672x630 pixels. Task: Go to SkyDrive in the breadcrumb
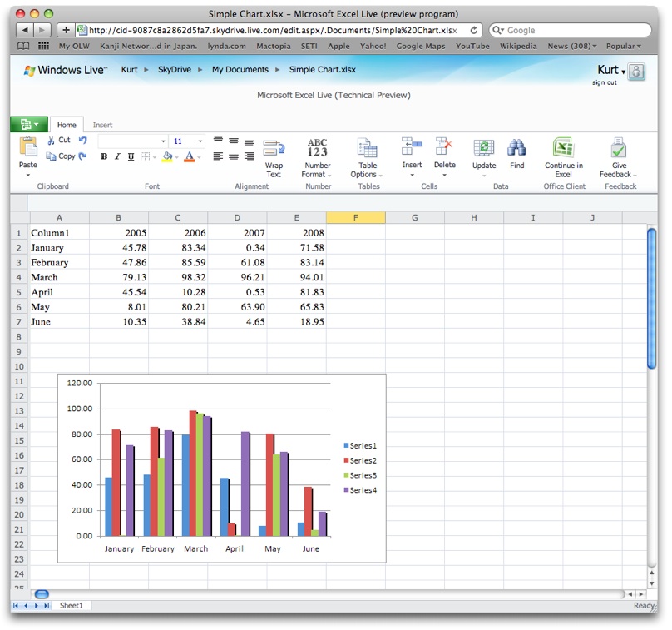pyautogui.click(x=175, y=69)
